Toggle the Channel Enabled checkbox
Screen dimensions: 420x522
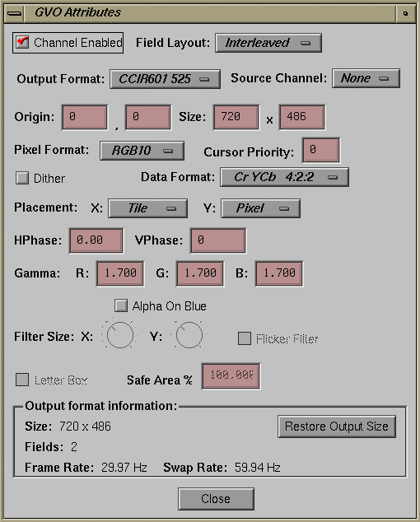(x=22, y=42)
